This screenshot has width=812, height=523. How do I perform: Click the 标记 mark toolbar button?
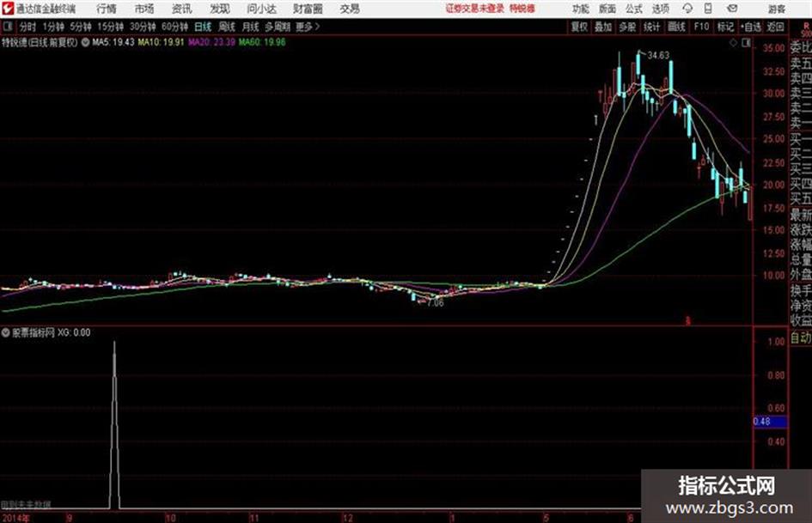click(725, 27)
